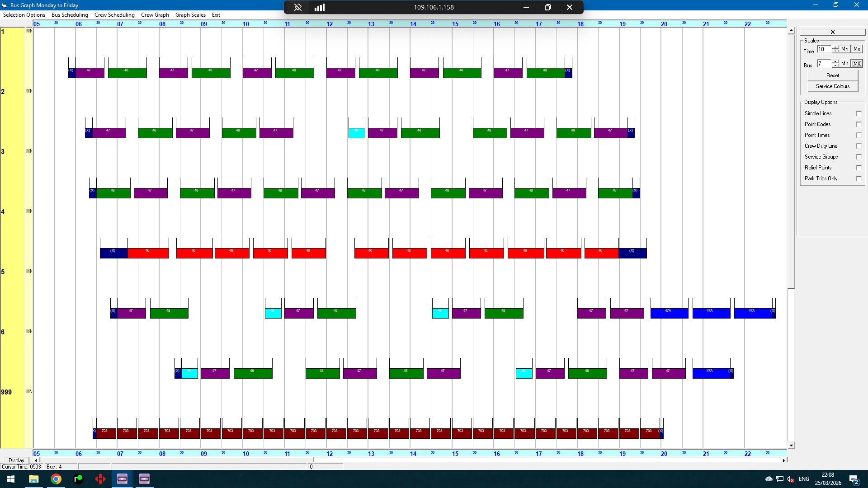Open Google Chrome from the taskbar
This screenshot has width=868, height=488.
pyautogui.click(x=56, y=479)
